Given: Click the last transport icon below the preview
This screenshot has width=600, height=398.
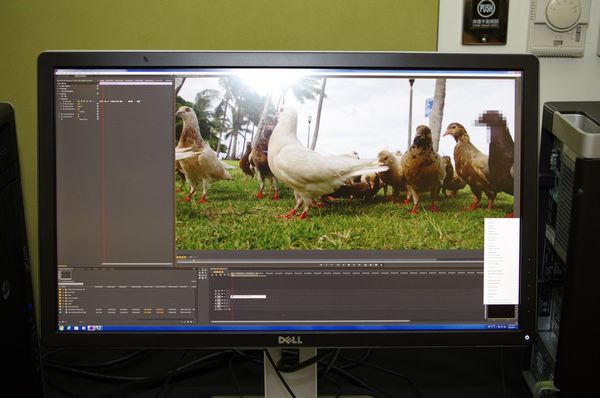Looking at the screenshot, I should pyautogui.click(x=382, y=265).
